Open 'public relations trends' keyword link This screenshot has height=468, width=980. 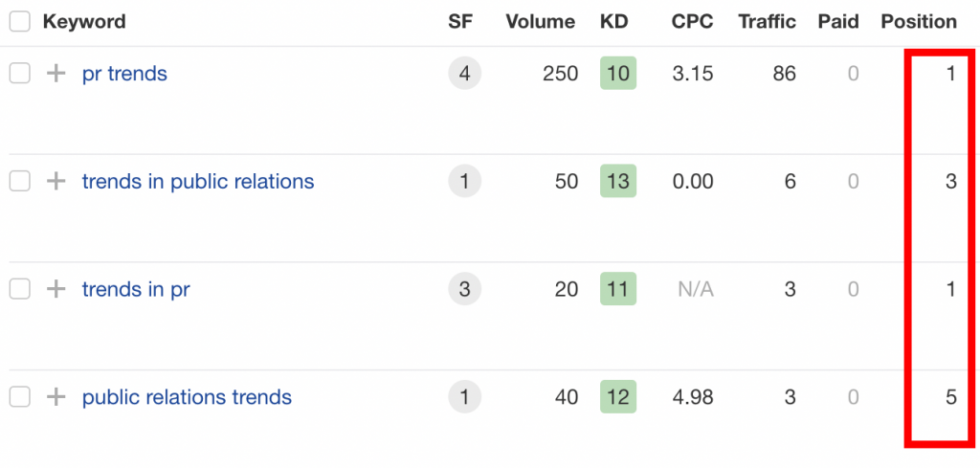pos(187,397)
